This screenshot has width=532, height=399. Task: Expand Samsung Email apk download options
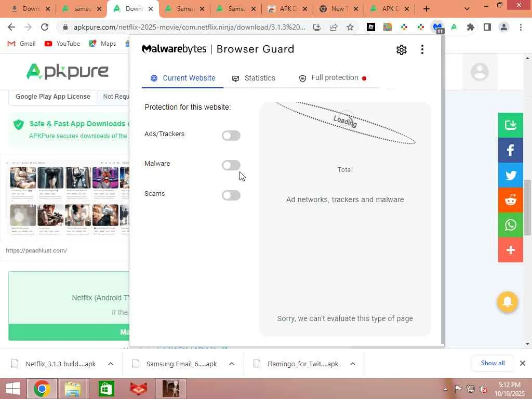pos(232,364)
